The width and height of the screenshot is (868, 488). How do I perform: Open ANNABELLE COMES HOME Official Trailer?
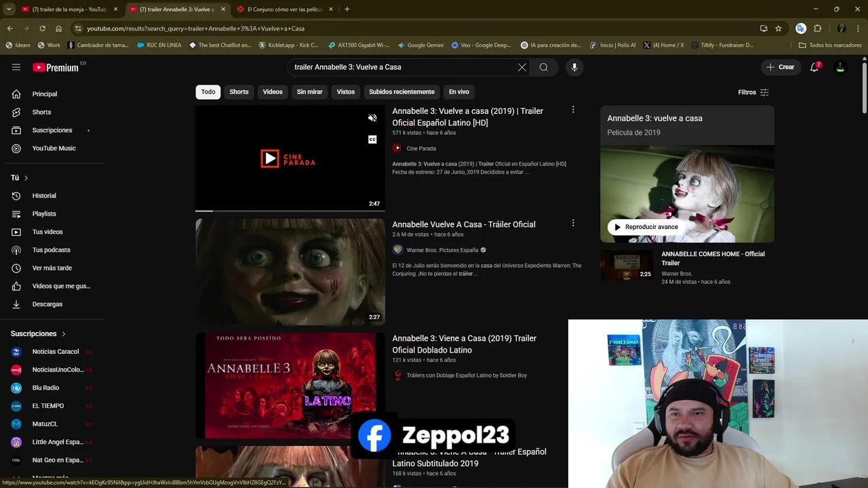pyautogui.click(x=713, y=258)
